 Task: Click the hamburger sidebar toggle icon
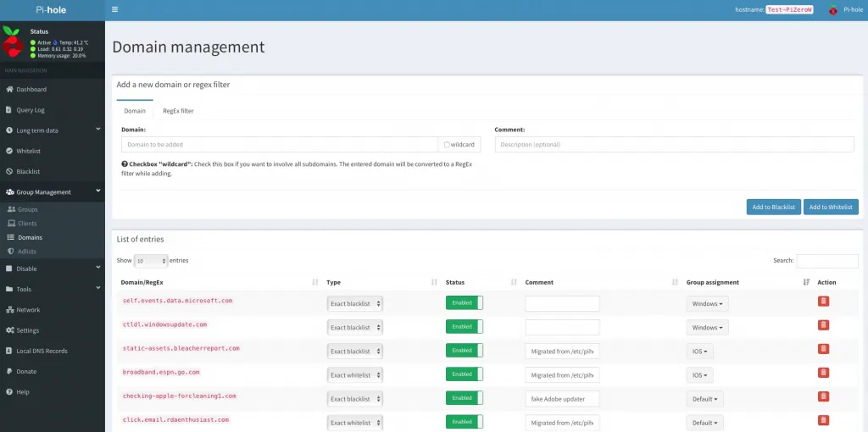coord(114,9)
